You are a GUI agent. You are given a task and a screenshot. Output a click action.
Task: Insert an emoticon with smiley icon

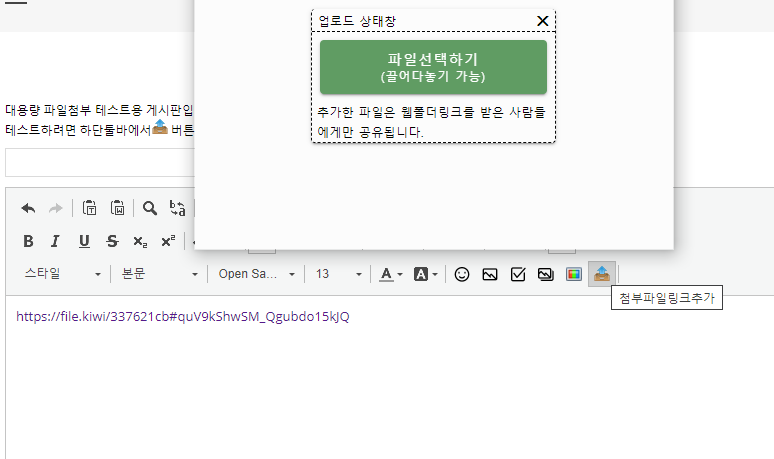[x=462, y=274]
